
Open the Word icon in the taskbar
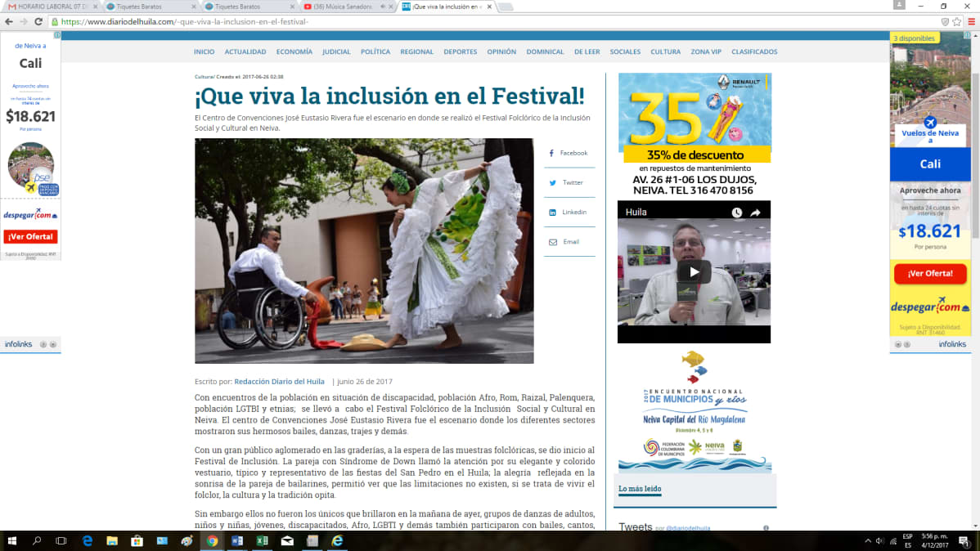click(237, 541)
